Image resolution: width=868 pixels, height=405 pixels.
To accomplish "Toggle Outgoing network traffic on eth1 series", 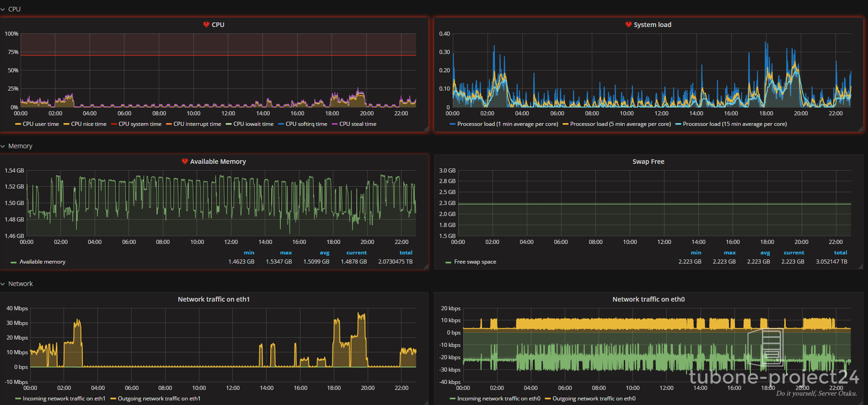I will point(159,399).
